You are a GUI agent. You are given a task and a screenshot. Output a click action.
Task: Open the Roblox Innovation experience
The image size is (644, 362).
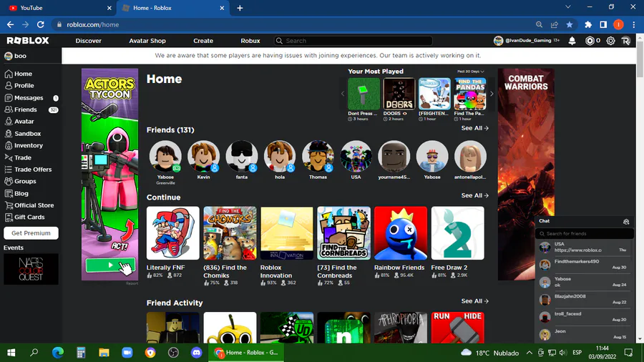(x=287, y=233)
